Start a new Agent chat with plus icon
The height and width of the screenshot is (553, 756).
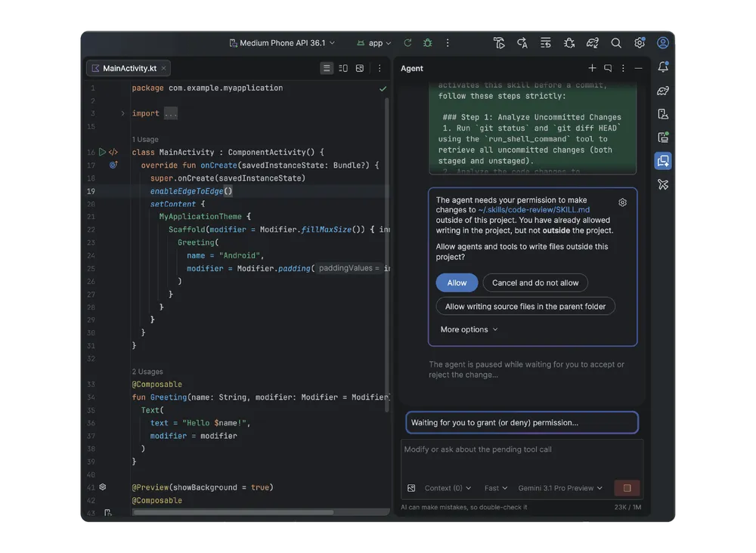pyautogui.click(x=592, y=68)
